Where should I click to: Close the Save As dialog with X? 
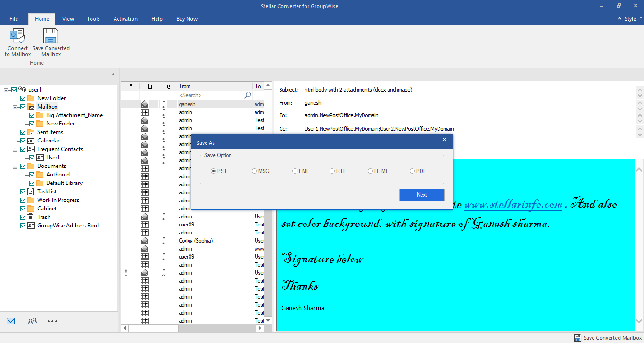(x=444, y=140)
